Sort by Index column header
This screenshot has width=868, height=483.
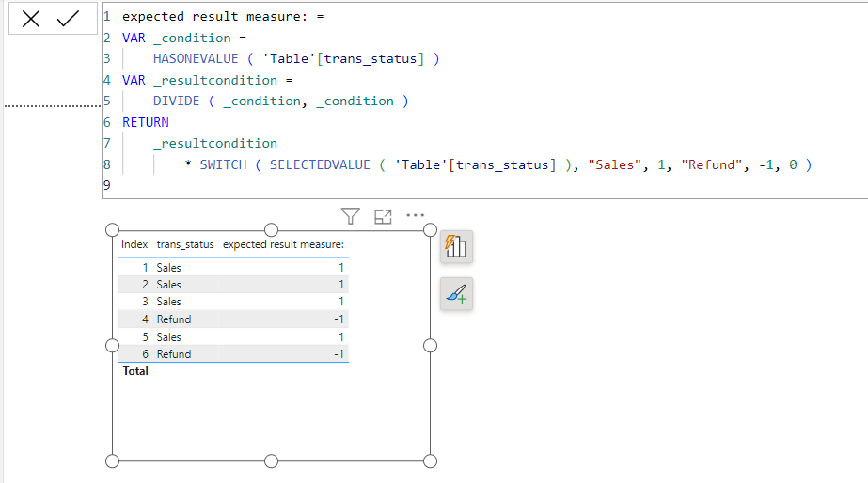[x=134, y=244]
